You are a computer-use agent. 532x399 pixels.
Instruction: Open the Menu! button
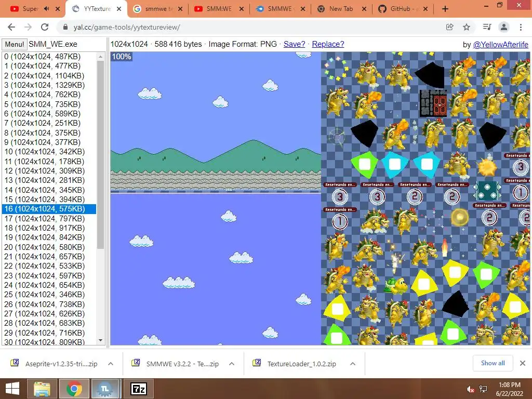pos(14,44)
